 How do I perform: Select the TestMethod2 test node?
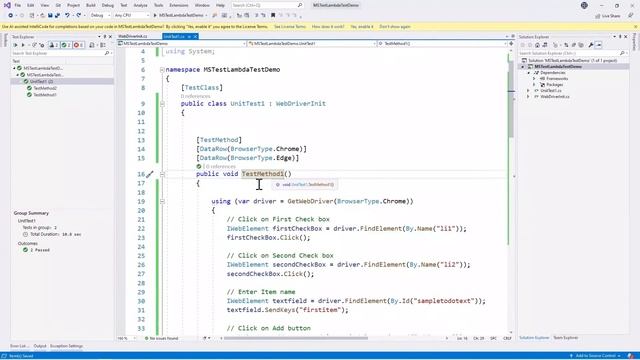tap(45, 88)
